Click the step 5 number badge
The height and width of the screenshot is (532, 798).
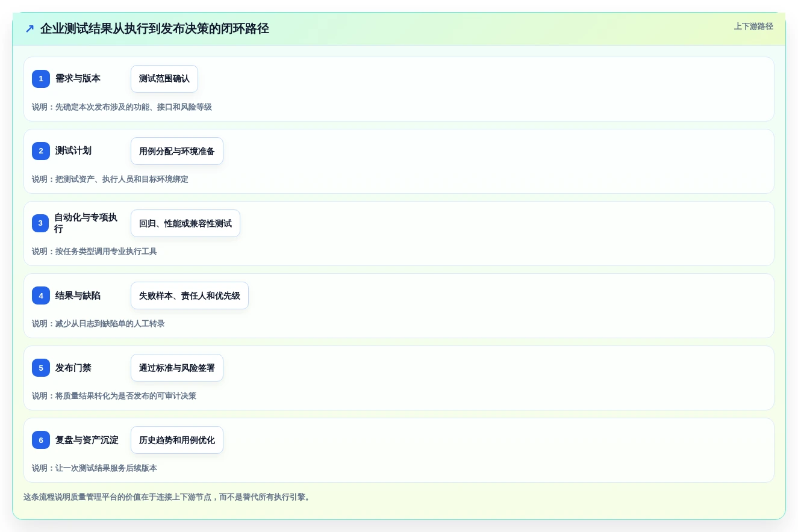(41, 368)
